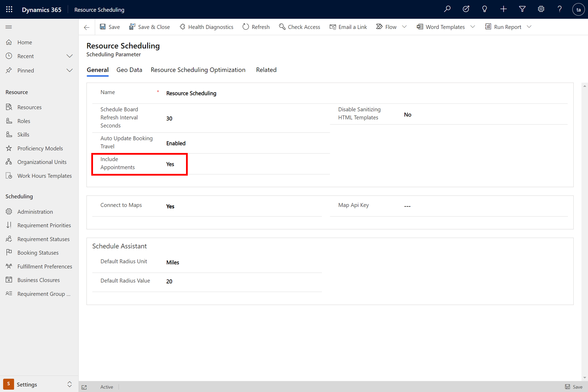
Task: Click Save in the command bar
Action: pos(110,27)
